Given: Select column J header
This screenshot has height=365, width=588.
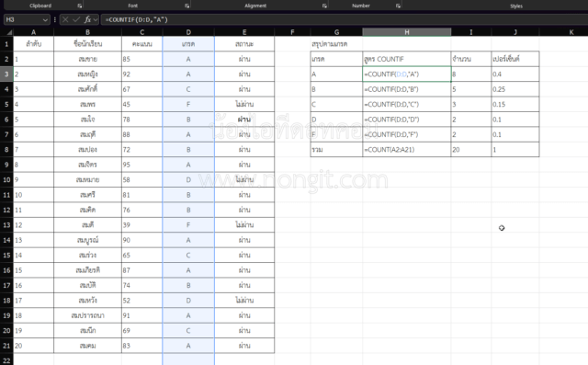Looking at the screenshot, I should click(x=515, y=32).
